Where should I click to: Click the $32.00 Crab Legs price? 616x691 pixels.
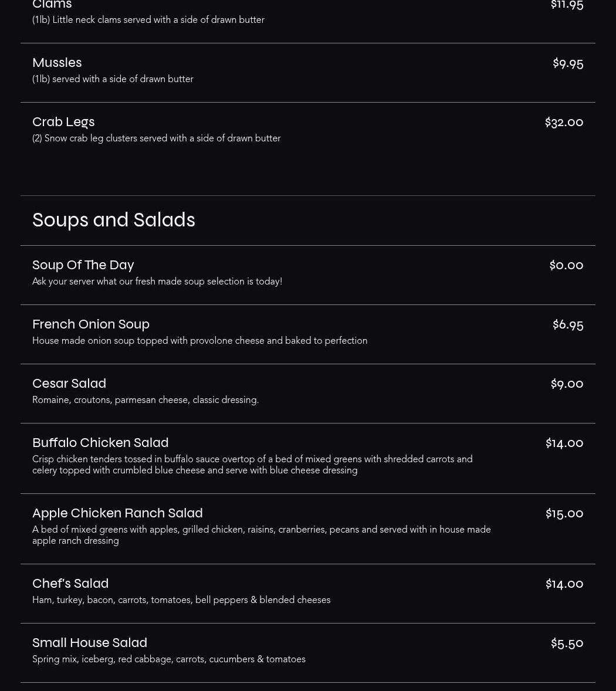(564, 122)
